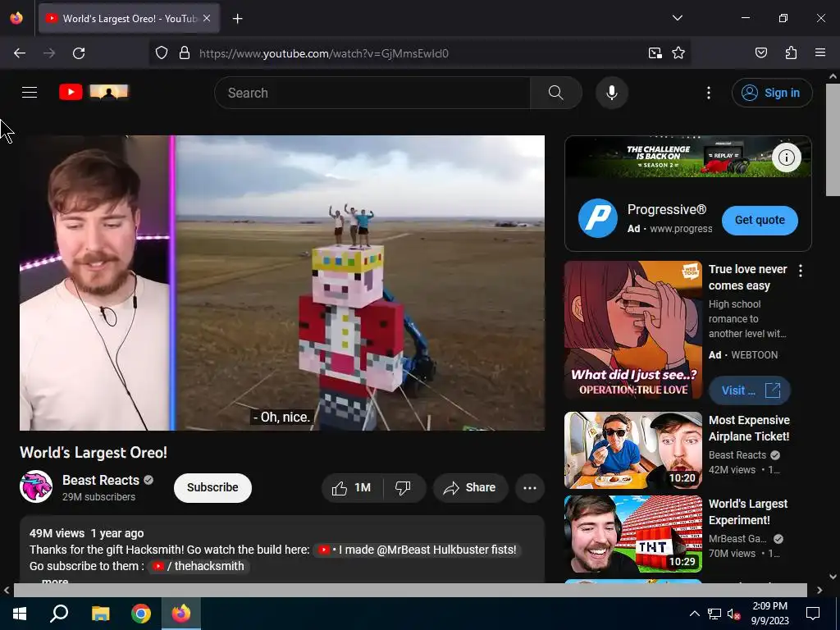Click the search magnifier button
This screenshot has width=840, height=630.
click(x=555, y=93)
